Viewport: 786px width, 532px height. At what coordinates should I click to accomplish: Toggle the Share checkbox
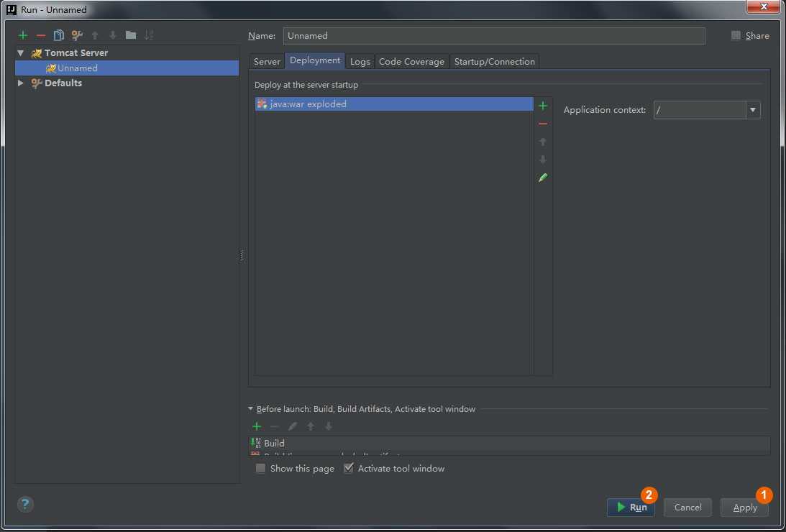(x=736, y=35)
